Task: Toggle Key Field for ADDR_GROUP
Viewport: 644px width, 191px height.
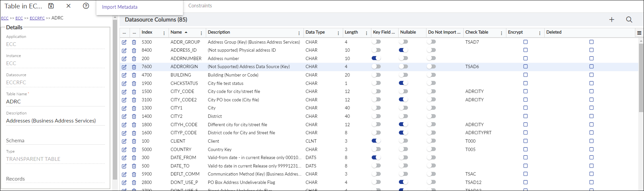Action: (x=376, y=42)
